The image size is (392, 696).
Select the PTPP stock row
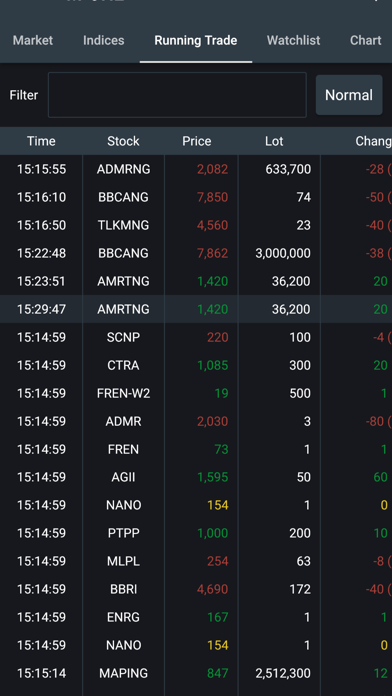[196, 533]
